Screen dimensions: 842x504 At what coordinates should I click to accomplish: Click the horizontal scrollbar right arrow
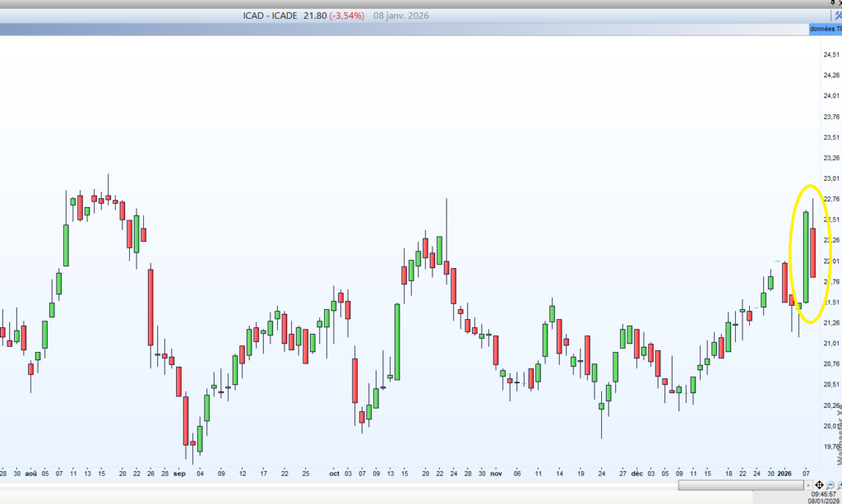810,485
